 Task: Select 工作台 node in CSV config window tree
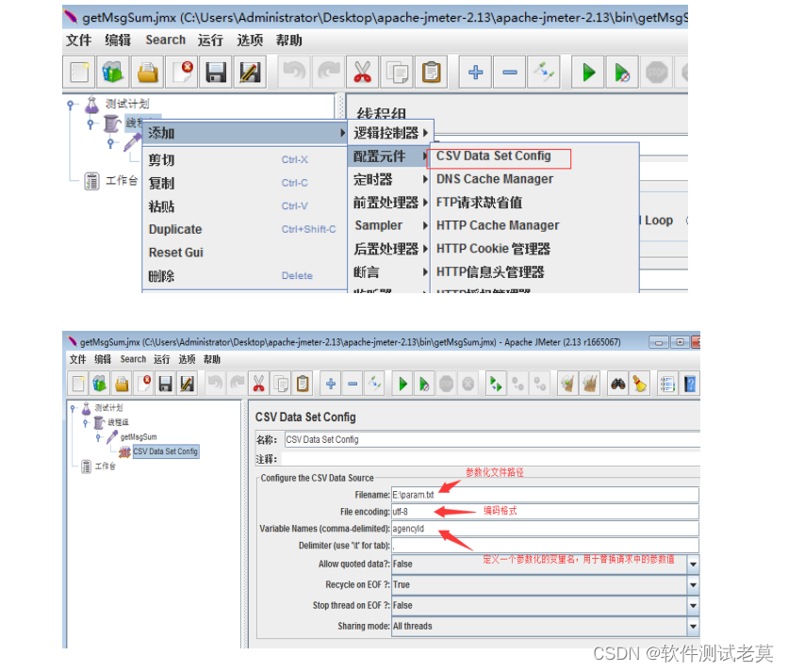(x=106, y=467)
